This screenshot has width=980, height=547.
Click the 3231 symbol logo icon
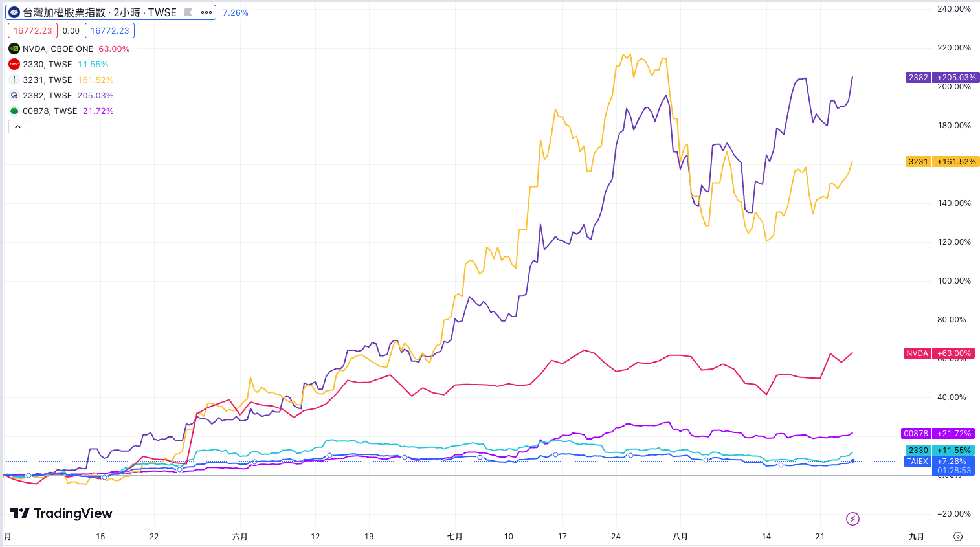(14, 80)
